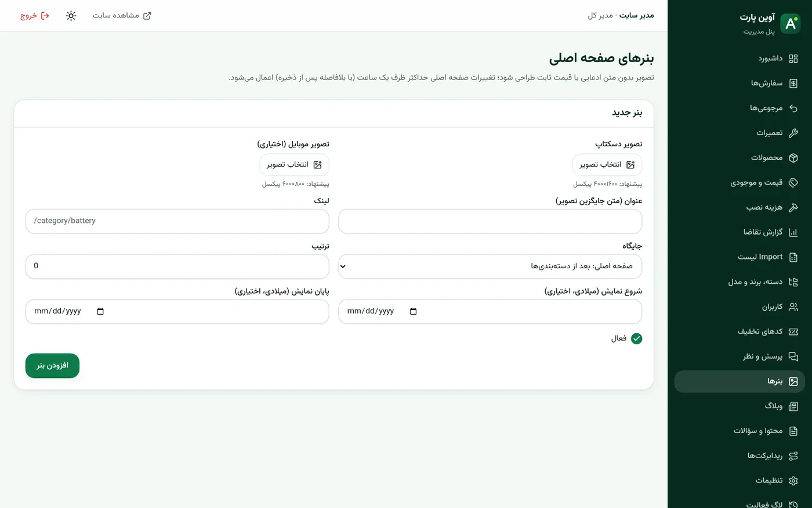The width and height of the screenshot is (812, 508).
Task: Click the قیمت و موجودی tag icon
Action: click(x=793, y=183)
